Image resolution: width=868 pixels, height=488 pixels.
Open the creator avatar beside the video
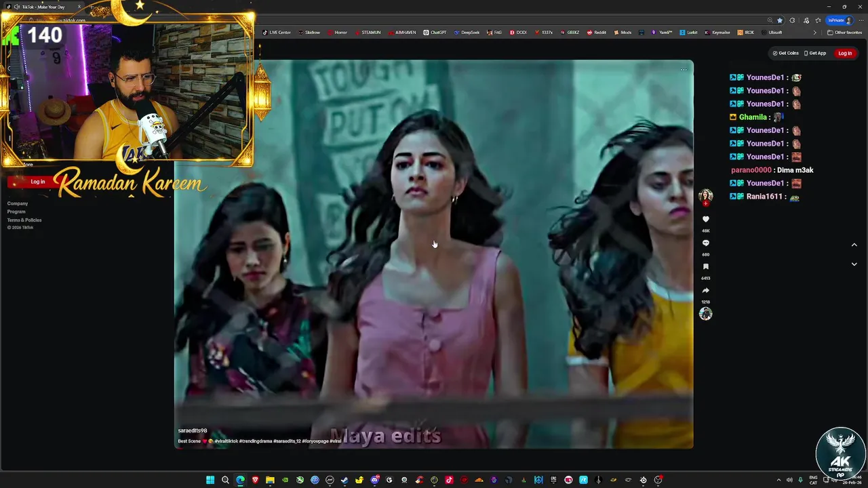pos(705,196)
